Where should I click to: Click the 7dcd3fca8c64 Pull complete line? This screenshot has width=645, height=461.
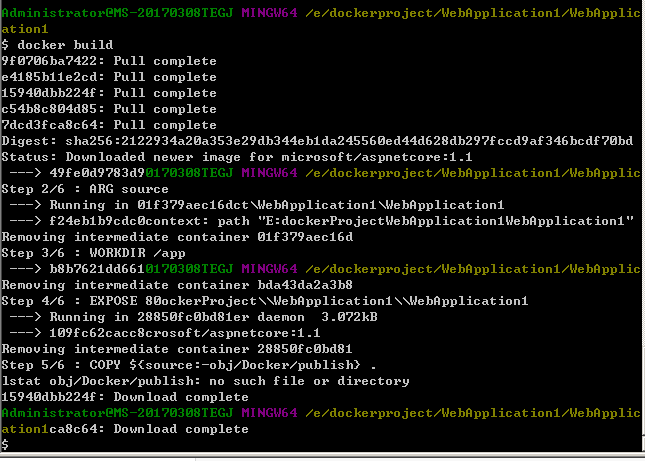(x=109, y=125)
